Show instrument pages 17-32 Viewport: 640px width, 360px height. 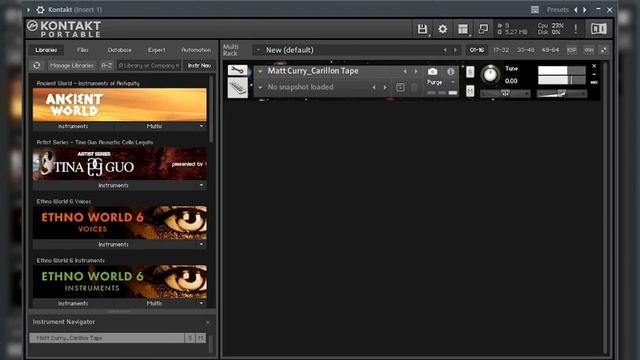(501, 50)
